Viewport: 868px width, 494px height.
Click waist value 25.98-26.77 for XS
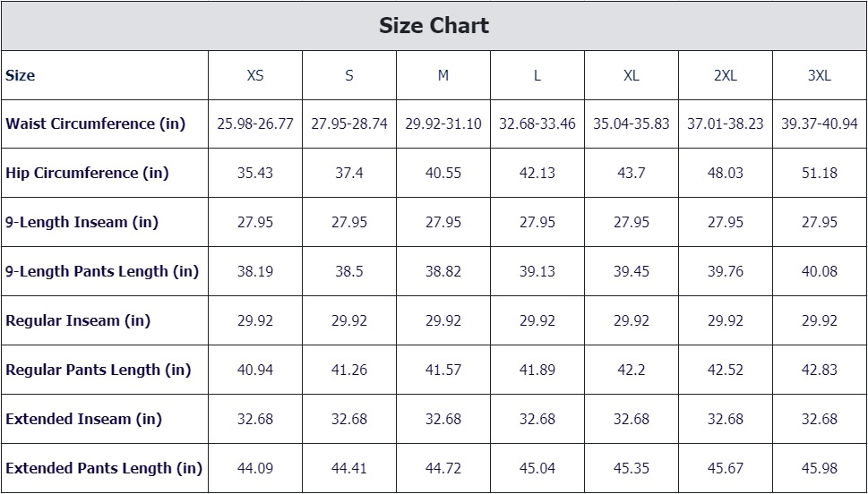point(255,123)
